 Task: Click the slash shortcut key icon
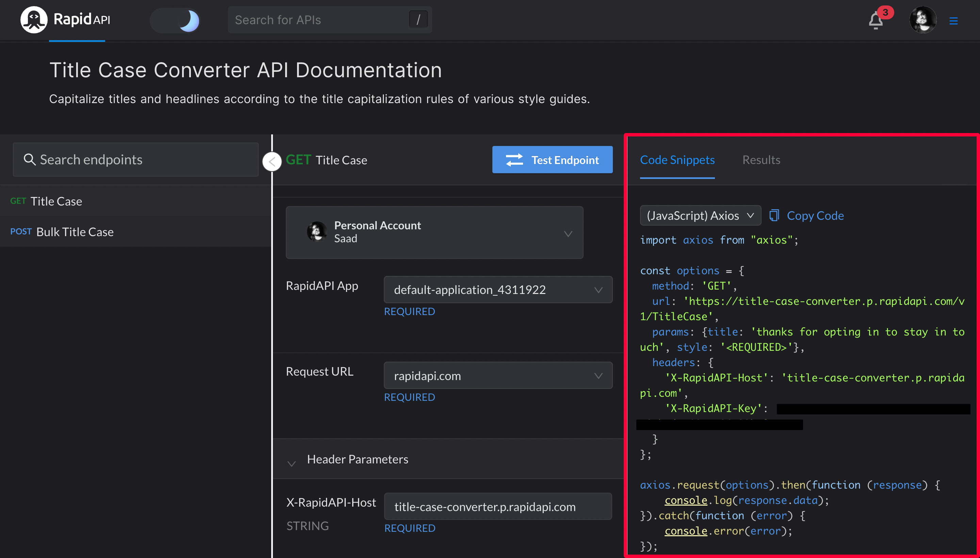pos(418,19)
